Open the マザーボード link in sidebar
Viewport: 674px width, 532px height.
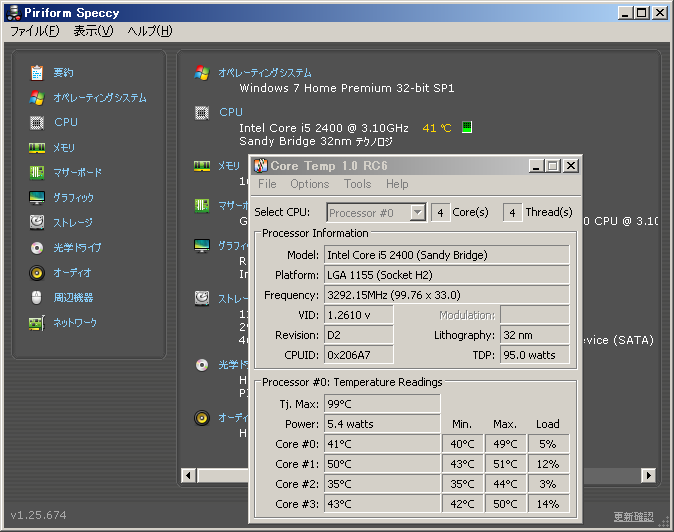[x=77, y=173]
